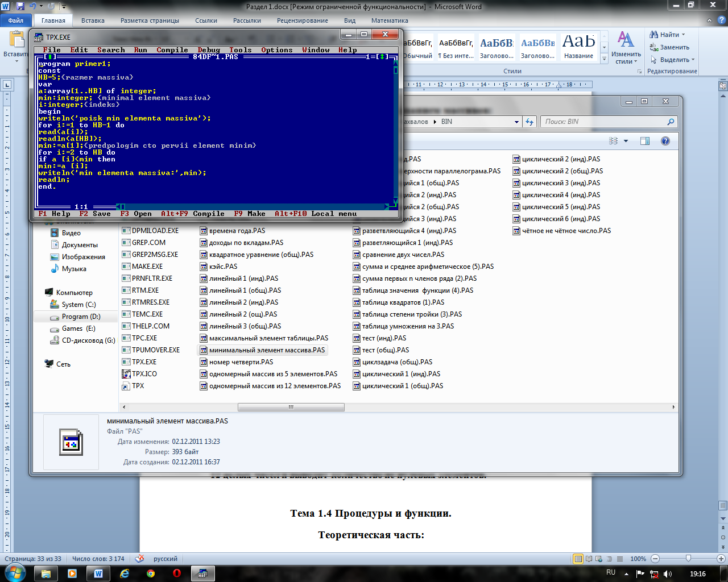Apply the Название title style
Image resolution: width=728 pixels, height=582 pixels.
point(578,47)
